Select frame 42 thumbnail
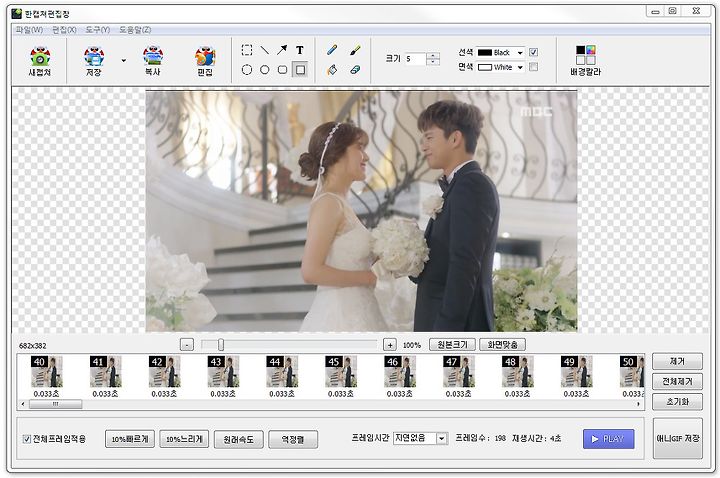The height and width of the screenshot is (478, 720). [164, 372]
